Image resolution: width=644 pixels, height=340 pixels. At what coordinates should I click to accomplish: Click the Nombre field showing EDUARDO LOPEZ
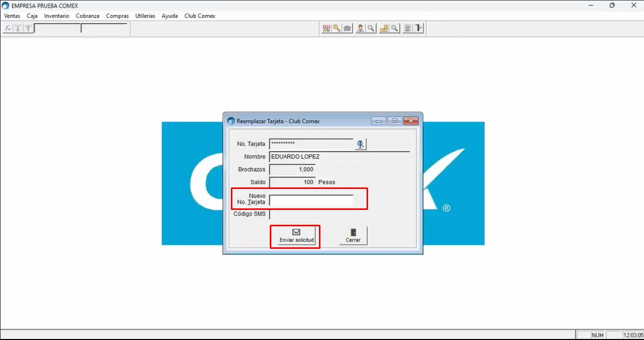[x=339, y=157]
